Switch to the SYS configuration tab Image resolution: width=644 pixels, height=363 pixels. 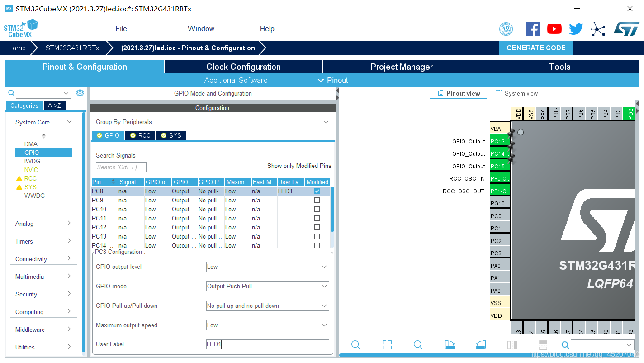point(170,135)
